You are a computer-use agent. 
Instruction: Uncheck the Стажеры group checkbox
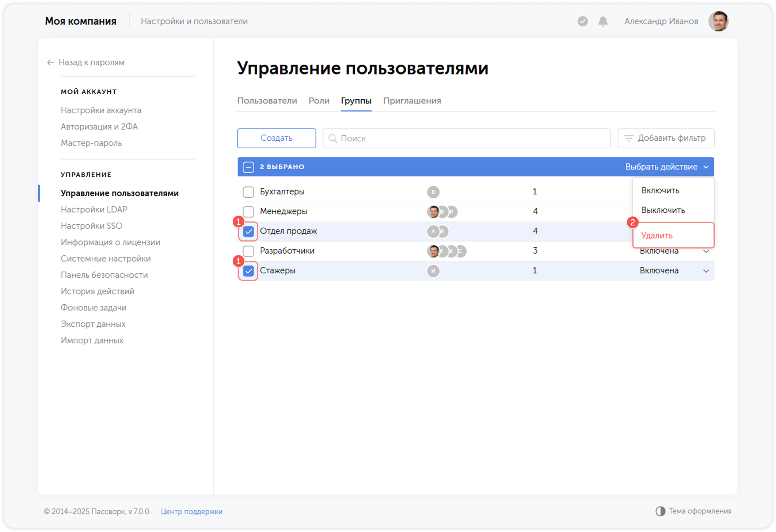[248, 271]
